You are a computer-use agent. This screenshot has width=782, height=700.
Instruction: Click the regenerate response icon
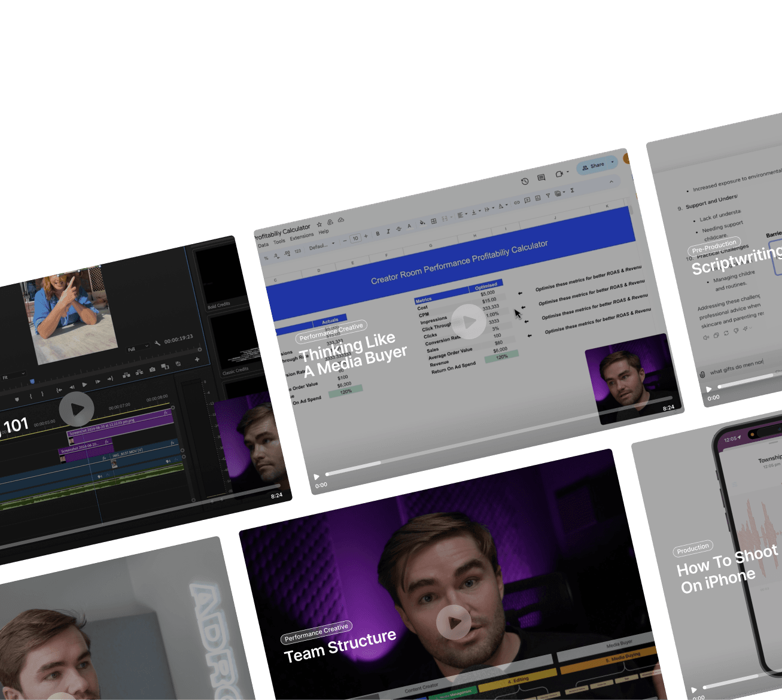click(726, 333)
